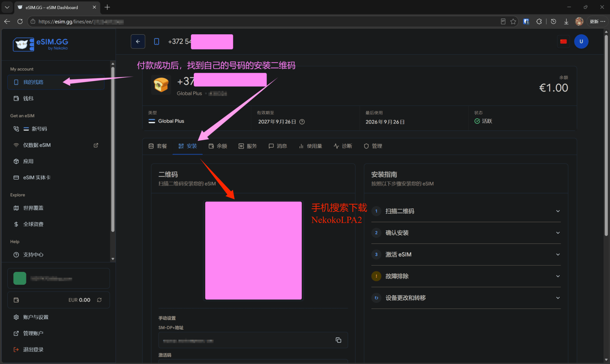This screenshot has width=610, height=364.
Task: Open the tab search dropdown arrow
Action: pyautogui.click(x=7, y=7)
